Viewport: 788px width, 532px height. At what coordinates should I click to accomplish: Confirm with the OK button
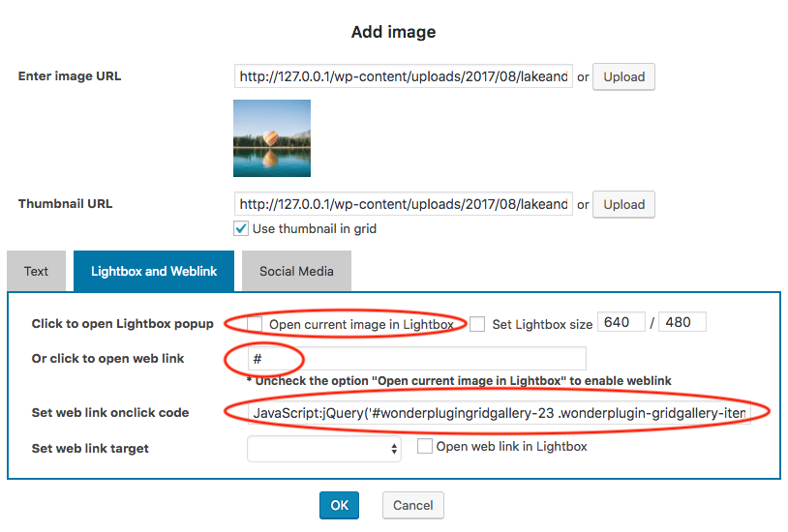click(x=339, y=505)
